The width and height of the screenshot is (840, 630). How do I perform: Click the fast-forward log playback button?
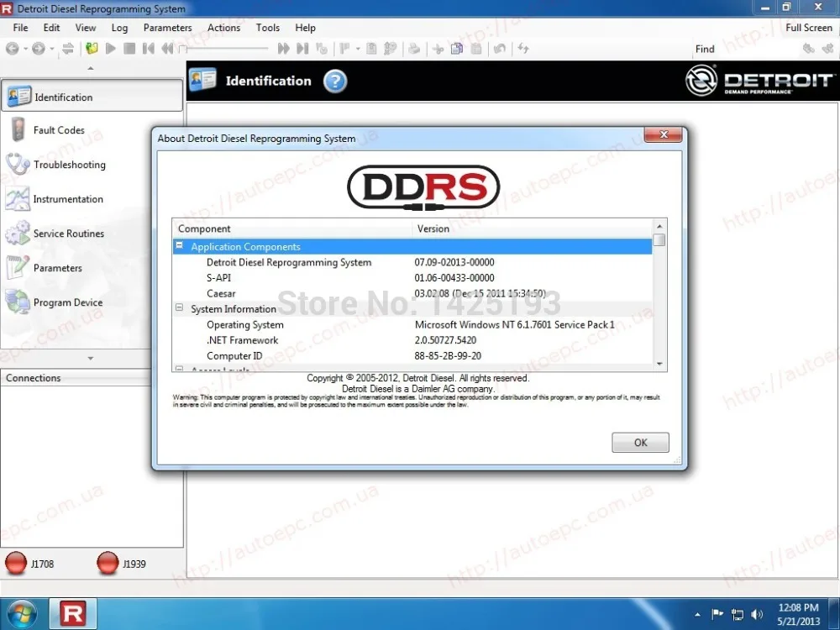coord(283,49)
